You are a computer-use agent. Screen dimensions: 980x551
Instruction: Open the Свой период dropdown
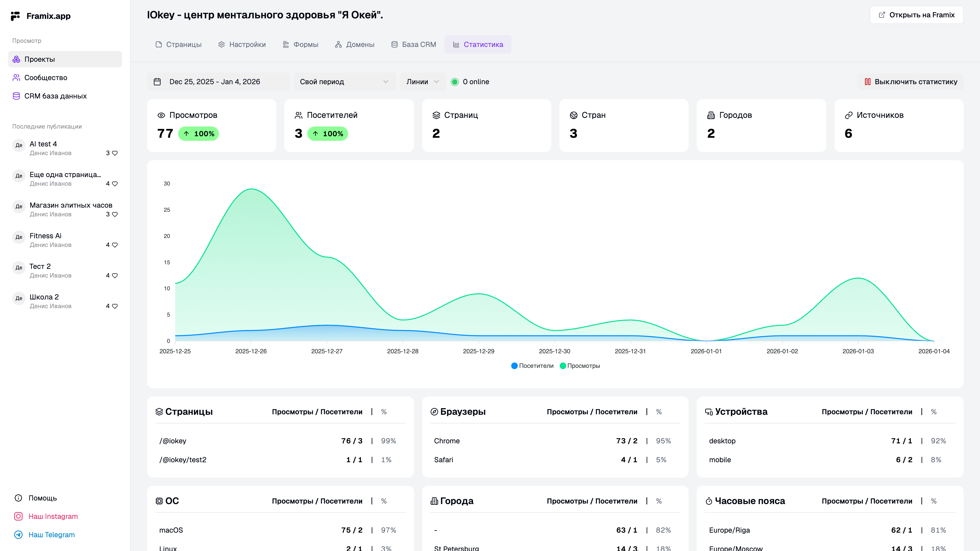(x=344, y=82)
